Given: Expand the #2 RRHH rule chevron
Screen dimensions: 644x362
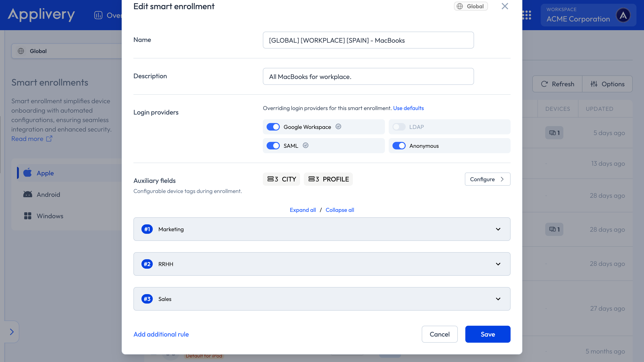Looking at the screenshot, I should coord(498,264).
